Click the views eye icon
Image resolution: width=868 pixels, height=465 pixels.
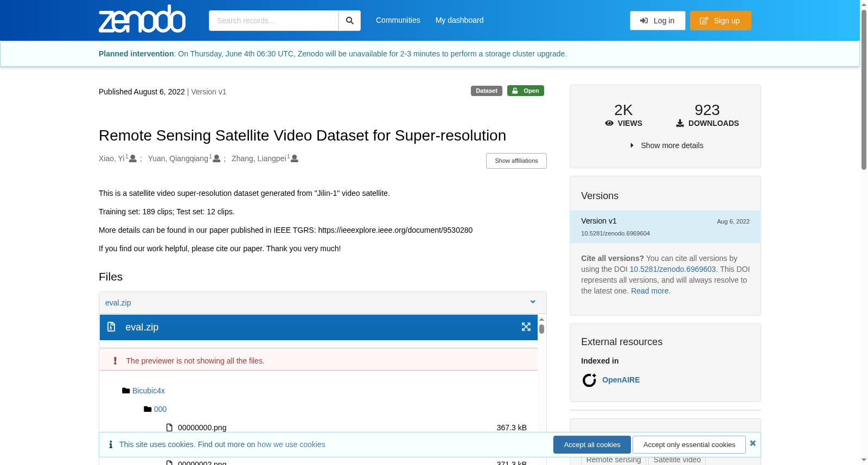pos(609,123)
